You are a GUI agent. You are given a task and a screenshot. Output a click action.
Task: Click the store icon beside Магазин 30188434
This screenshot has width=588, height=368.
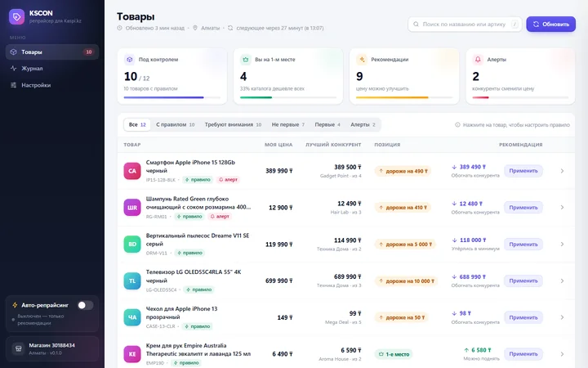point(18,349)
